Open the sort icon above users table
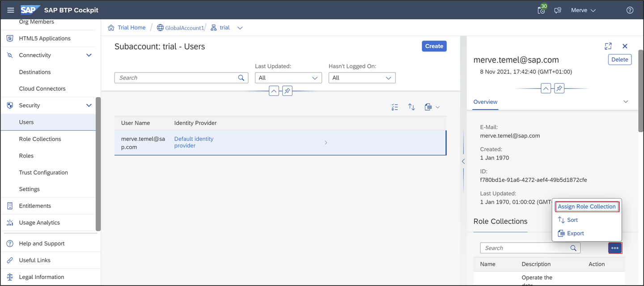Image resolution: width=644 pixels, height=286 pixels. 411,107
